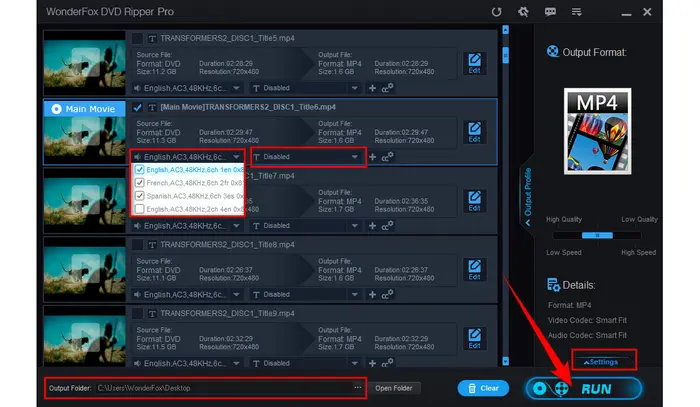Browse output folder with ellipsis button
700x407 pixels.
click(x=358, y=387)
